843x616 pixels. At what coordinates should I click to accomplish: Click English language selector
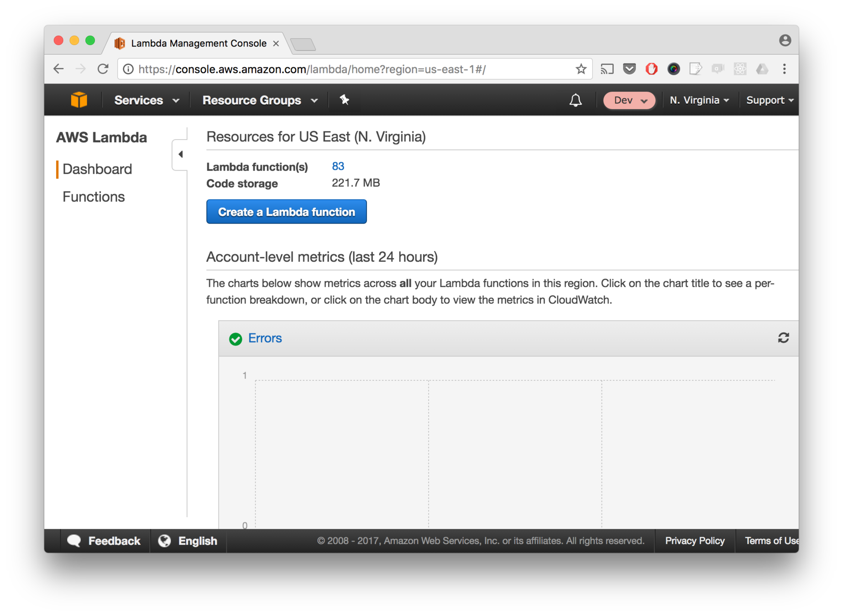pyautogui.click(x=188, y=541)
